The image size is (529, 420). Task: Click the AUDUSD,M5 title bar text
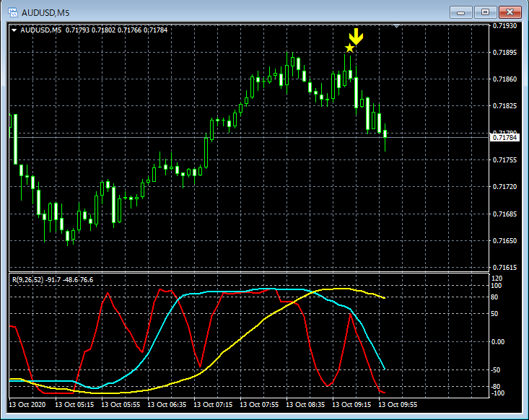[x=45, y=13]
